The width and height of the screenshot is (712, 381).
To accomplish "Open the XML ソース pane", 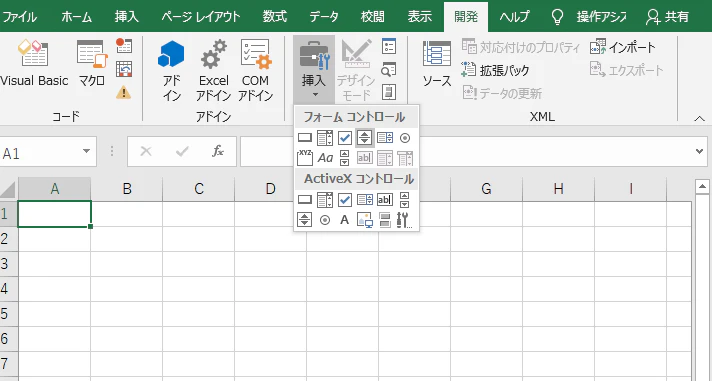I will point(437,64).
